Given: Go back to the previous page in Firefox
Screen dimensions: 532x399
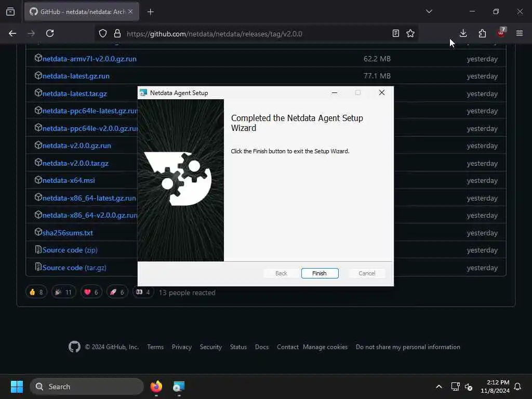Looking at the screenshot, I should 12,33.
